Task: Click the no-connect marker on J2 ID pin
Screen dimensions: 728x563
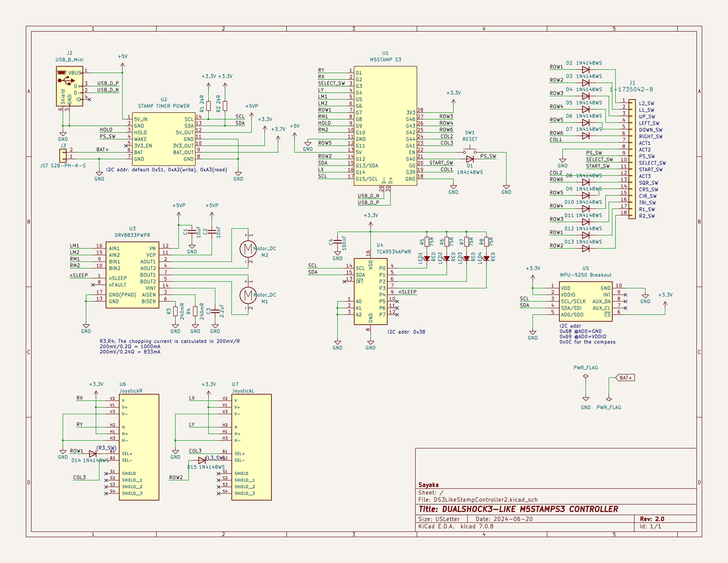Action: [x=89, y=99]
